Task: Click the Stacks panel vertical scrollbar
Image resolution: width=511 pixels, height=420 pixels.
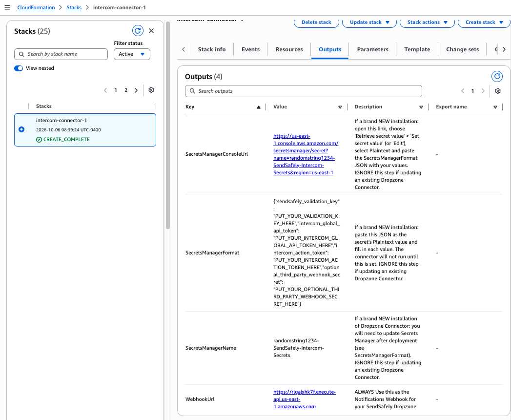Action: (168, 125)
